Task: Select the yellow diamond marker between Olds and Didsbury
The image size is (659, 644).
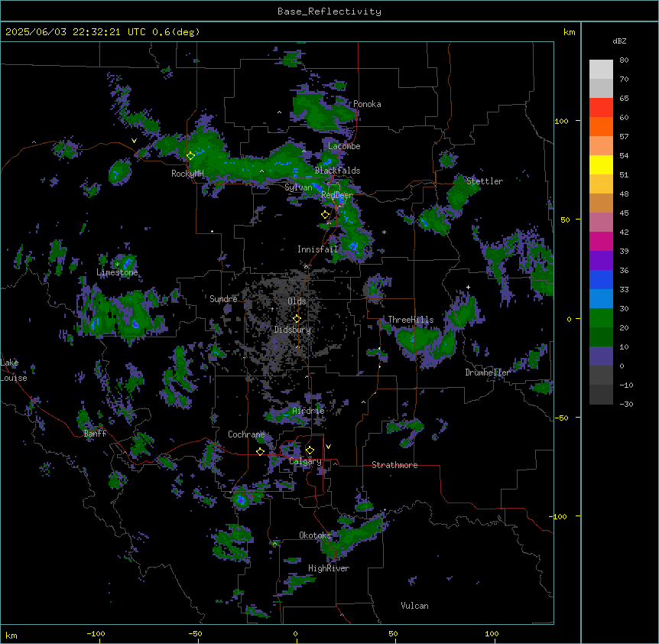Action: coord(297,318)
